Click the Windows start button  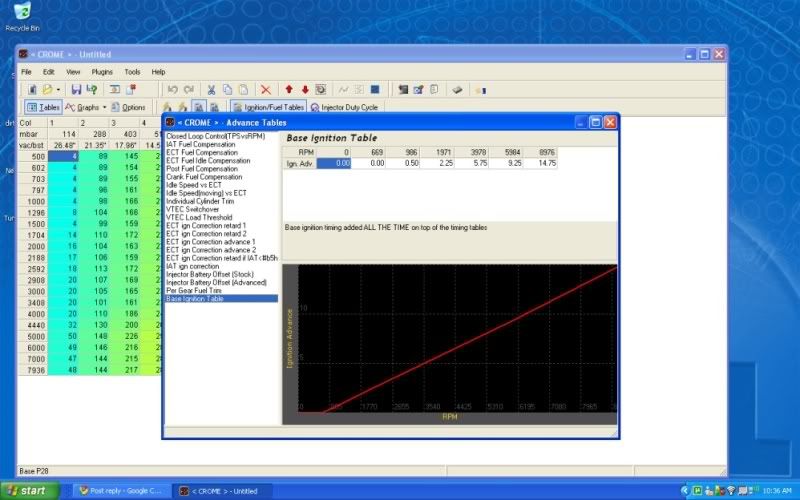[x=29, y=491]
